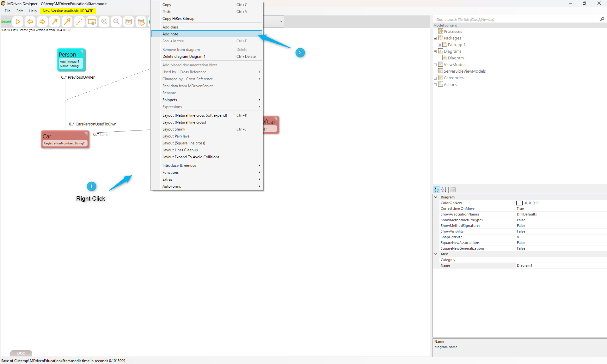
Task: Toggle categorized view in property grid
Action: tap(437, 190)
